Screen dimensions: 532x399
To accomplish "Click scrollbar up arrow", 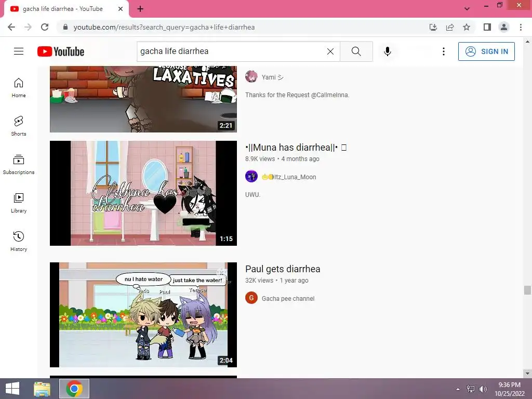I will pos(527,42).
